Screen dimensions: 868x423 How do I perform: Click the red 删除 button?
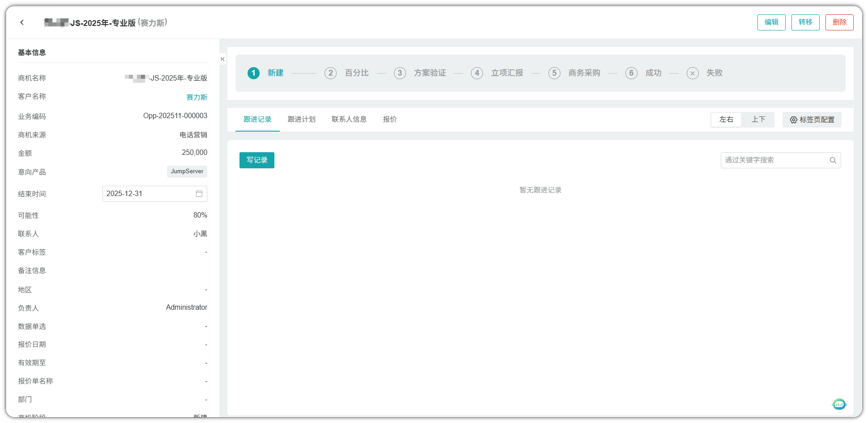(839, 22)
